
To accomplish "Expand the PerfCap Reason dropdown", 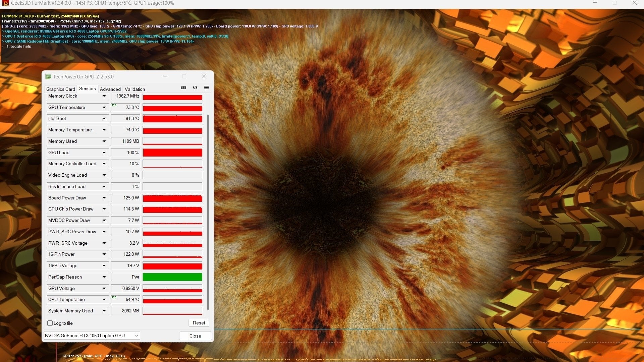I will pyautogui.click(x=104, y=277).
